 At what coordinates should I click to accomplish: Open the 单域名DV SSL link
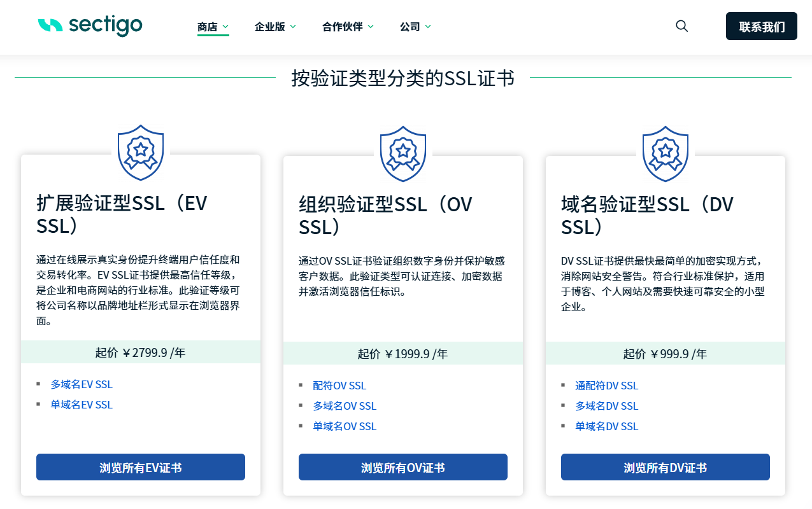pos(606,426)
